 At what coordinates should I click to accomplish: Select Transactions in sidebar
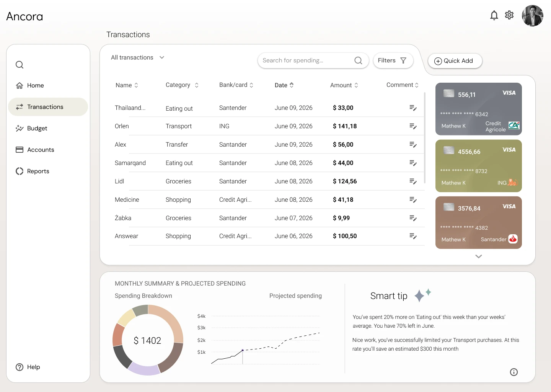pos(48,107)
